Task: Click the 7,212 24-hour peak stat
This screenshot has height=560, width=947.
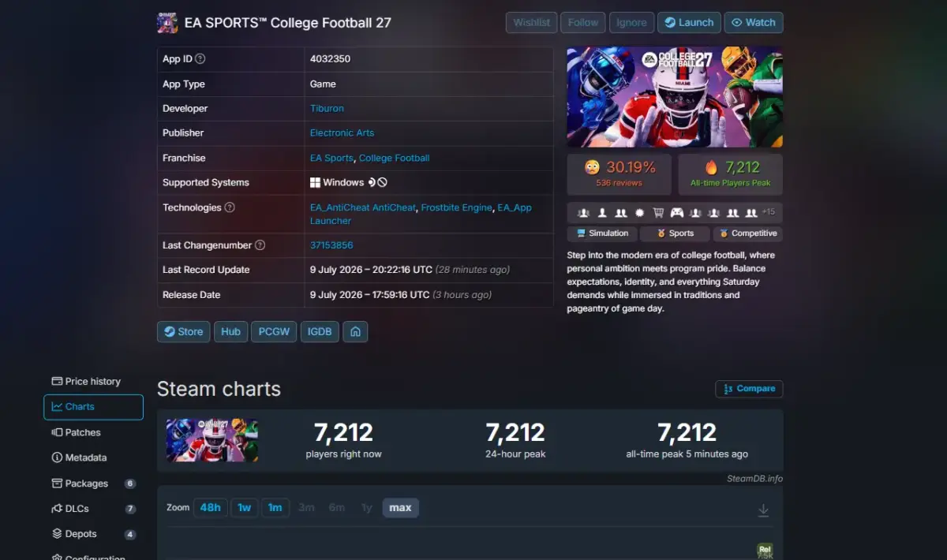Action: (x=515, y=440)
